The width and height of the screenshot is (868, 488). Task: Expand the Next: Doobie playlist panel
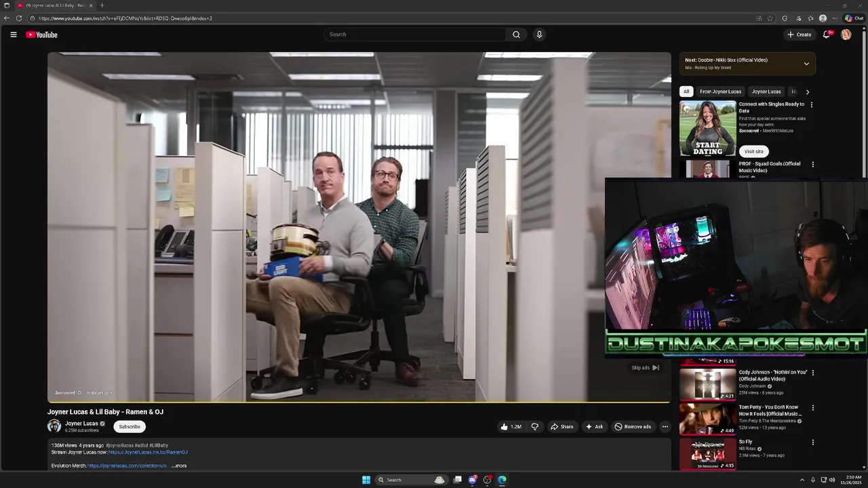[806, 64]
